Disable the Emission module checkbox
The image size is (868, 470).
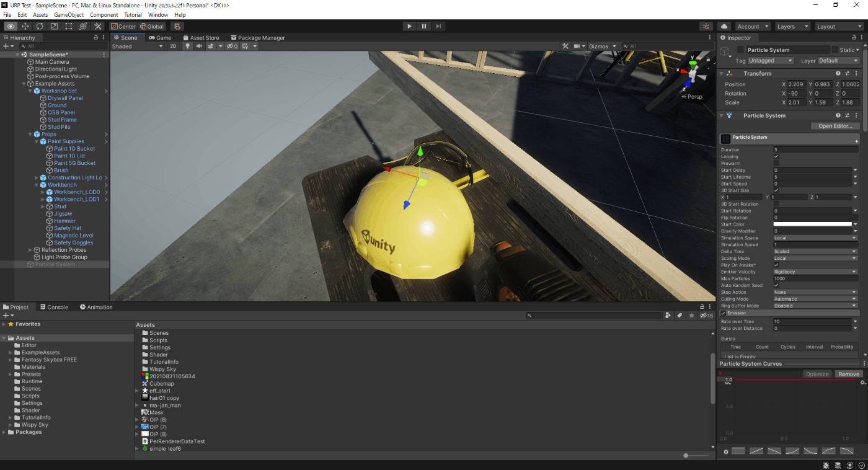point(724,313)
